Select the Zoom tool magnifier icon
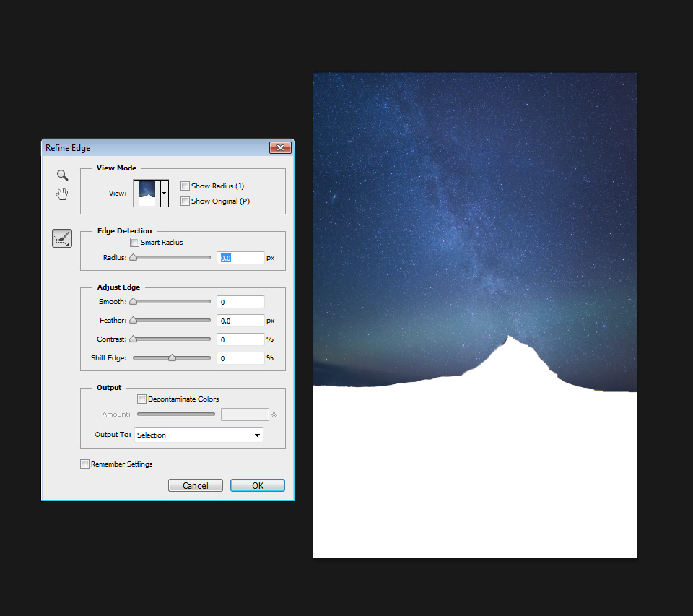 [62, 175]
